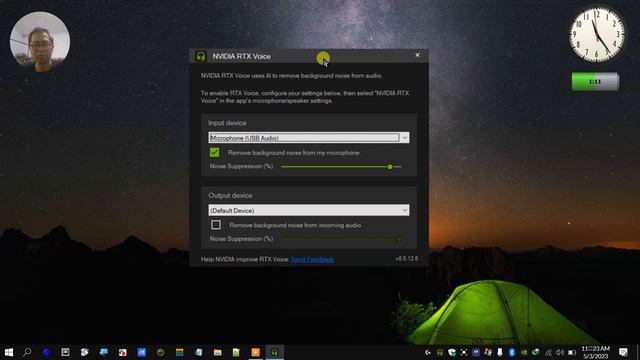Screen dimensions: 640x360
Task: Open the blue diamond app in the taskbar
Action: 47,352
